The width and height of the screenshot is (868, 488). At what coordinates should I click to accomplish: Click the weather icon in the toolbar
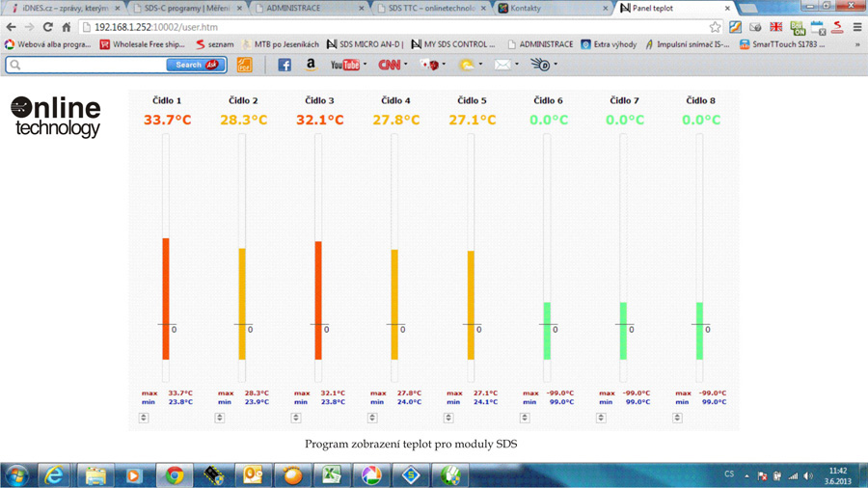click(466, 65)
